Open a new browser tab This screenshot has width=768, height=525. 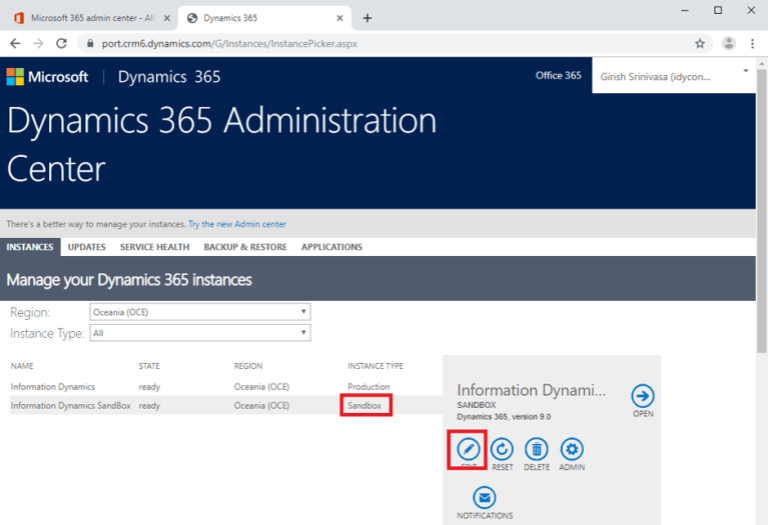(367, 18)
